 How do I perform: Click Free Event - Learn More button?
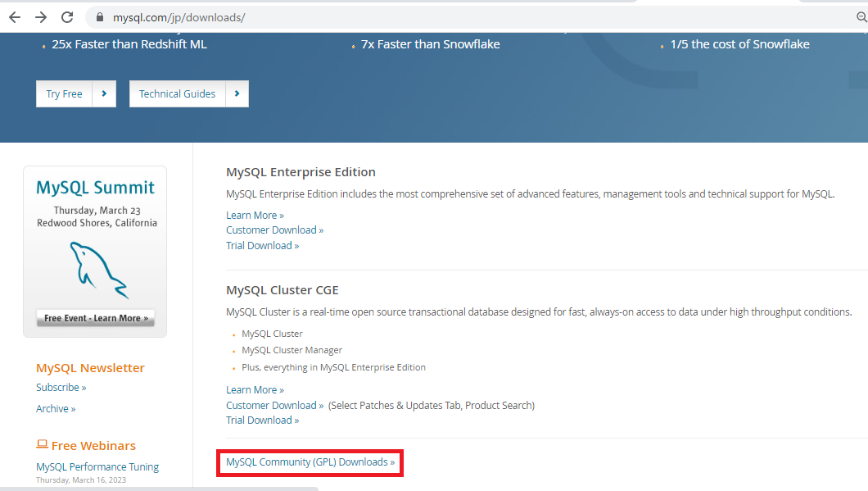[x=96, y=318]
